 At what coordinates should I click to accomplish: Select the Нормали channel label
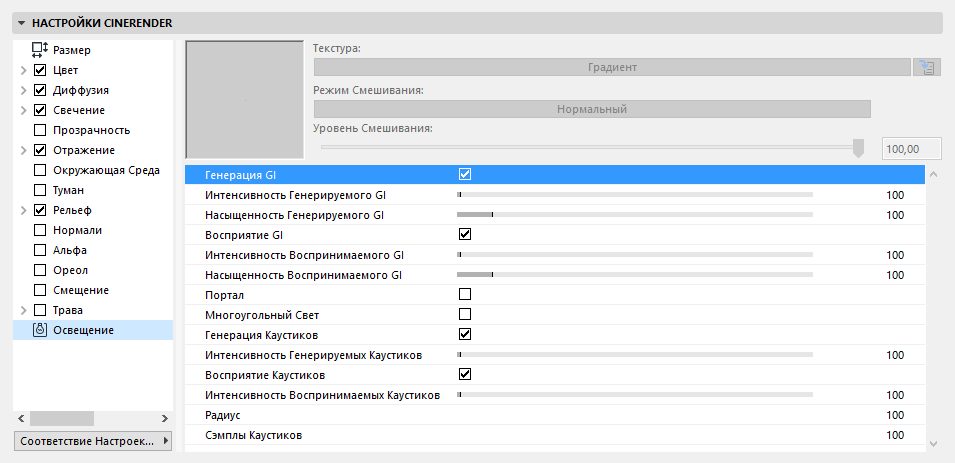pyautogui.click(x=77, y=230)
